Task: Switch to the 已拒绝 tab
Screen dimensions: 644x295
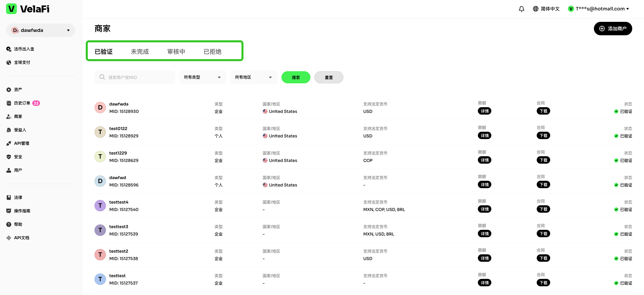Action: (x=212, y=52)
